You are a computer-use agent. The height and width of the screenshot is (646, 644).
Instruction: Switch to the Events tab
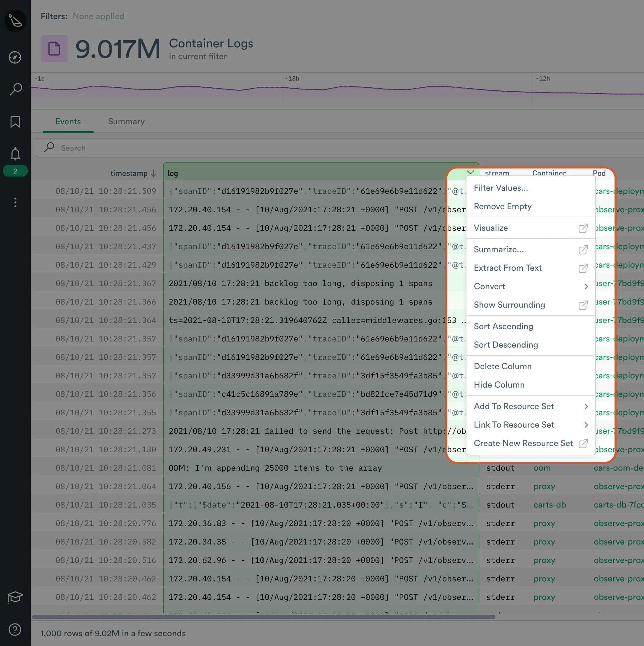68,122
